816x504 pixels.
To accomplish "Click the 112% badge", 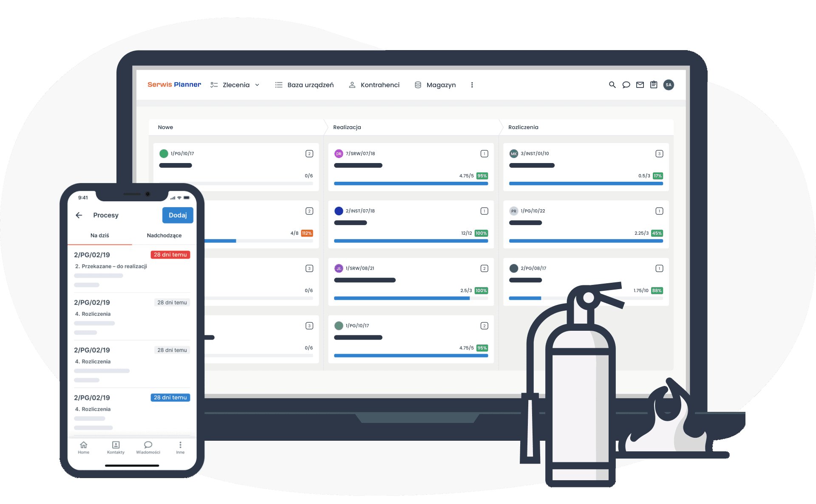I will click(x=307, y=233).
